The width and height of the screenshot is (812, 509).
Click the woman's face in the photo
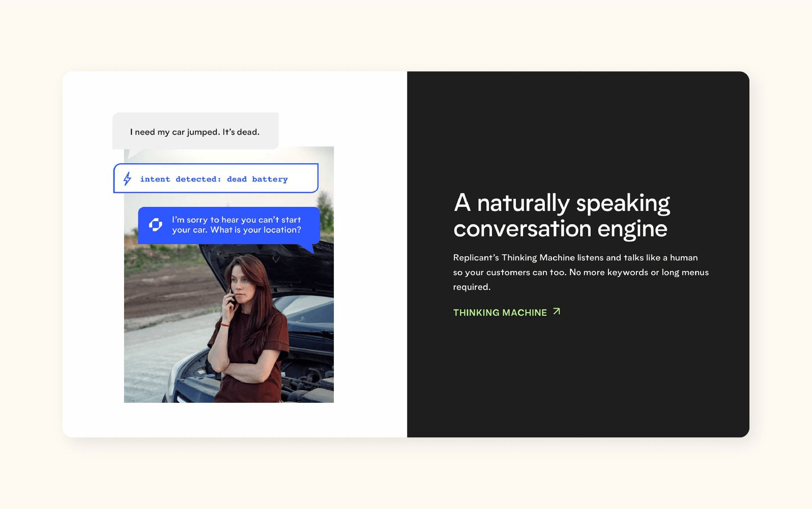241,281
